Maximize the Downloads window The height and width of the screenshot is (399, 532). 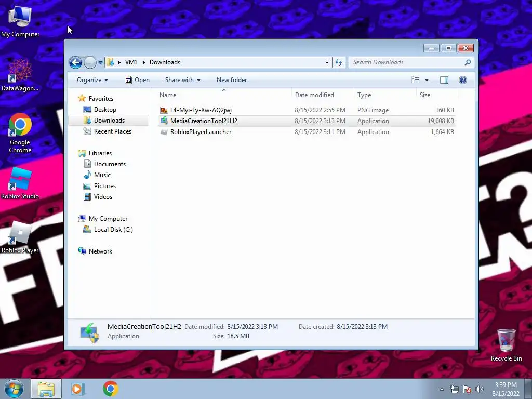coord(448,48)
